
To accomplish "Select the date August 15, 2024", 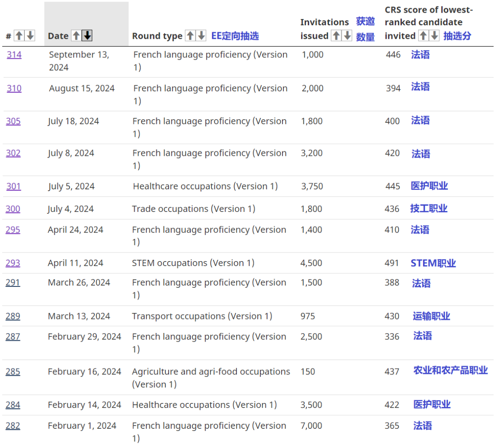I will (x=82, y=89).
